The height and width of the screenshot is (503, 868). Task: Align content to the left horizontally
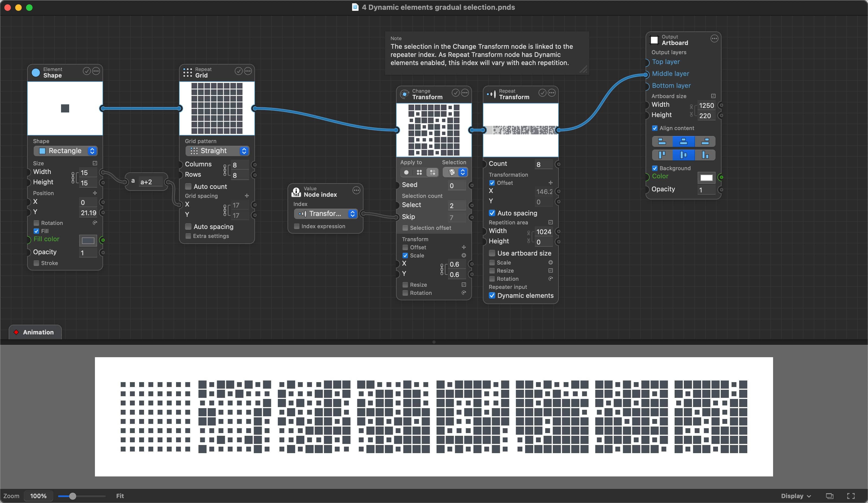coord(662,141)
